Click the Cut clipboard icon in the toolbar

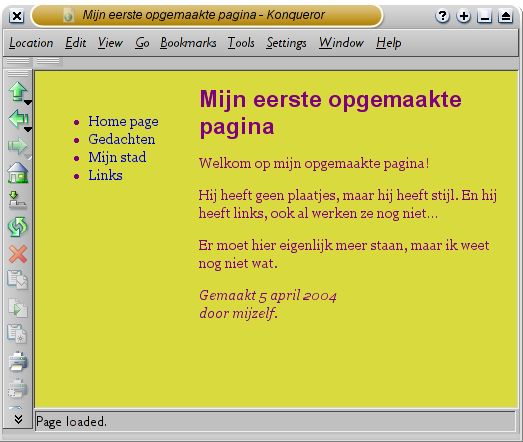coord(17,280)
